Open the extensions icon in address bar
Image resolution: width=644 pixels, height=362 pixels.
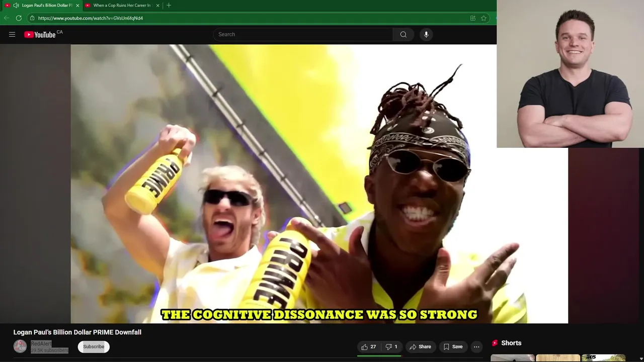(x=472, y=18)
